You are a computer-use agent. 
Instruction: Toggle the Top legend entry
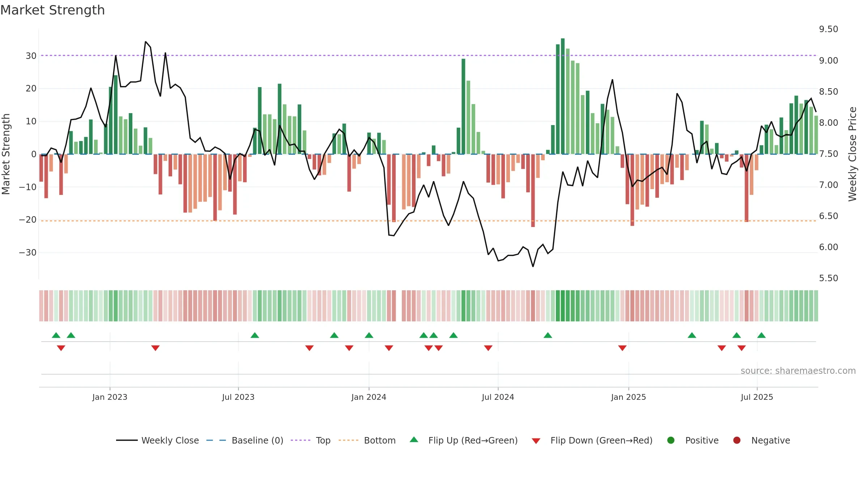[310, 440]
